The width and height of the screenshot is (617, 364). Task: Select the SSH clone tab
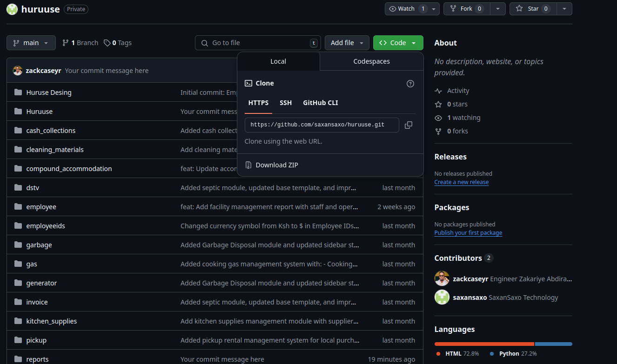286,103
